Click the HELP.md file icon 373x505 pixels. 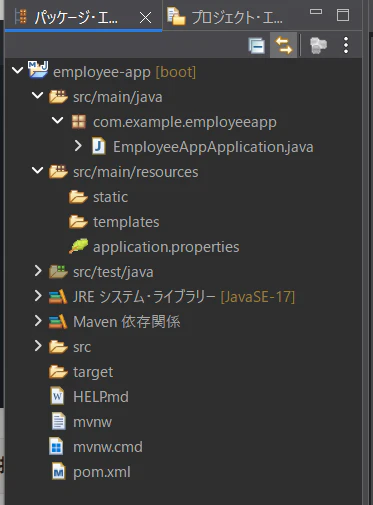click(57, 396)
